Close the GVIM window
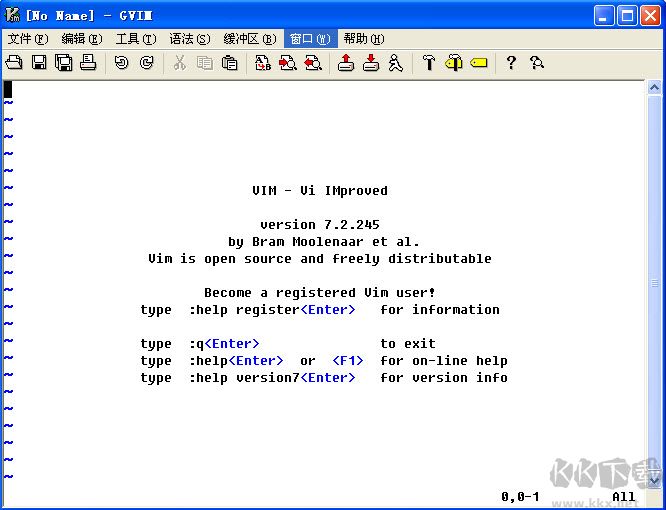Screen dimensions: 666x510 [x=650, y=16]
